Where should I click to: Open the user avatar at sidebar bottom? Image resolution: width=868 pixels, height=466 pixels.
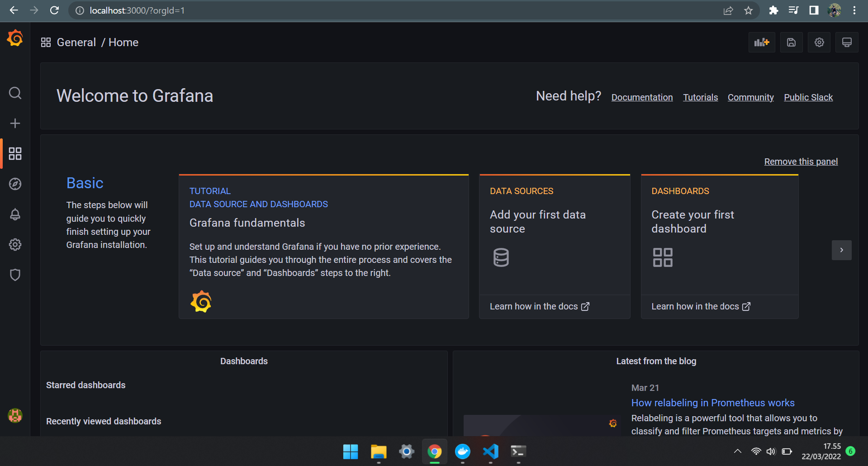tap(15, 415)
